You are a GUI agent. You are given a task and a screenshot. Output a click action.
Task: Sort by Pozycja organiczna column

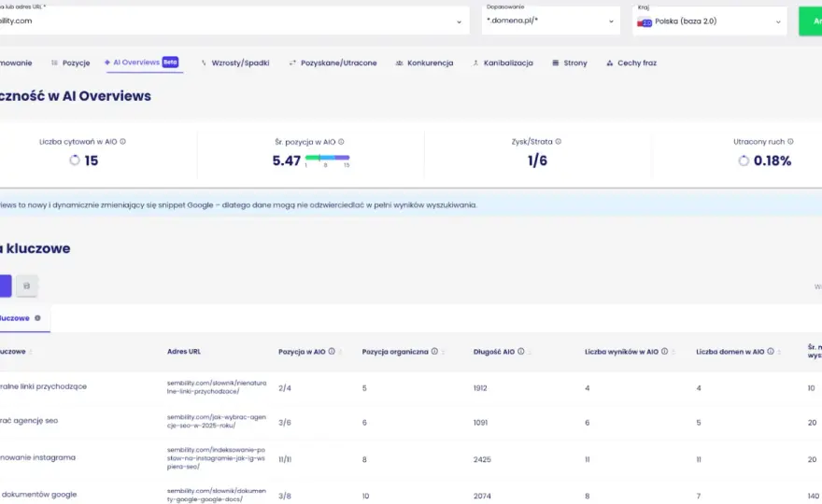[443, 352]
